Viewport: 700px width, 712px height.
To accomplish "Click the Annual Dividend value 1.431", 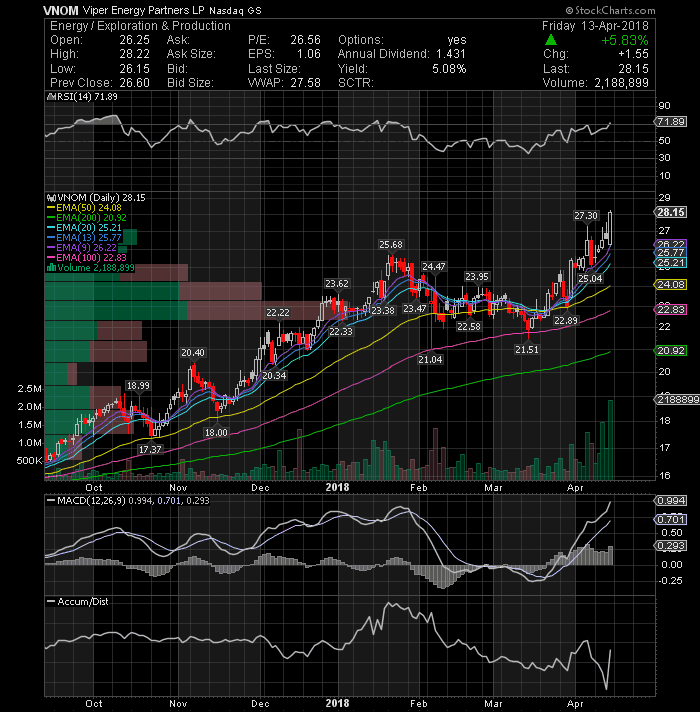I will 451,54.
